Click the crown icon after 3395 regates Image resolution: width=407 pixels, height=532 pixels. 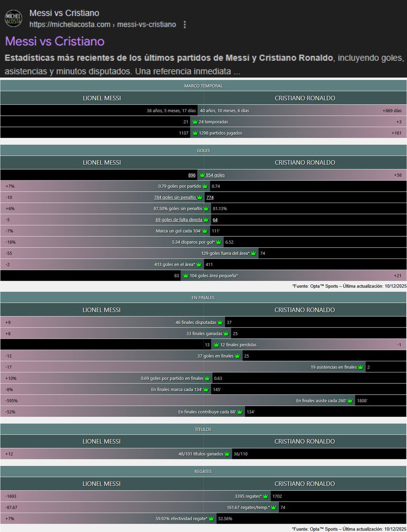(x=266, y=496)
